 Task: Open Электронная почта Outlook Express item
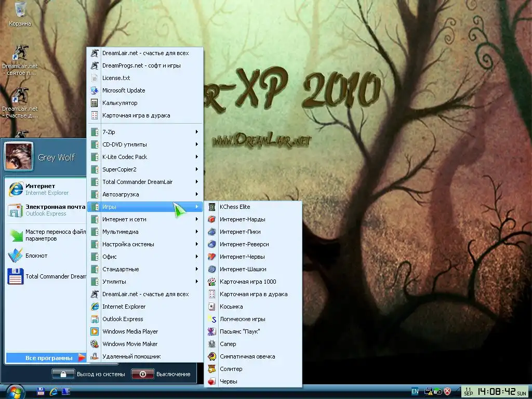click(46, 210)
